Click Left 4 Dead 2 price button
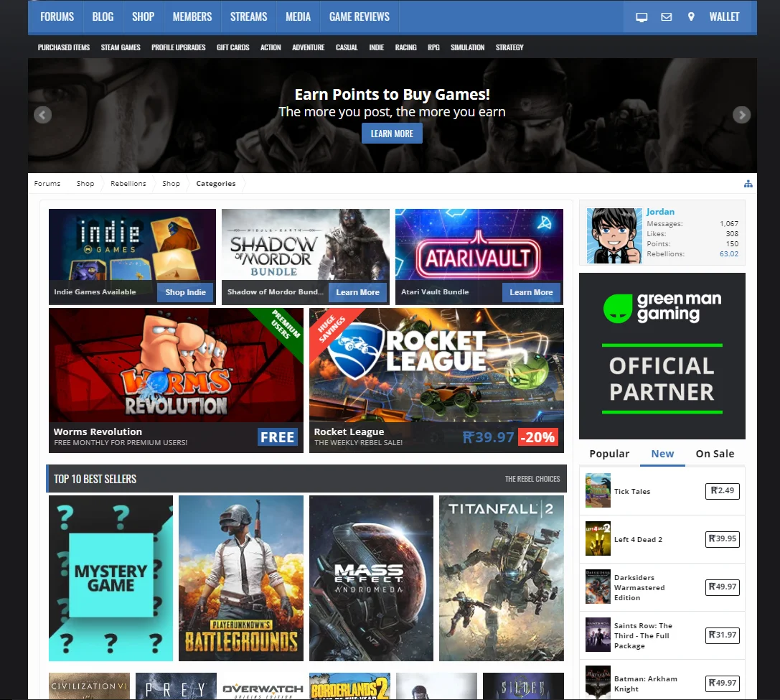This screenshot has height=700, width=780. (x=722, y=539)
